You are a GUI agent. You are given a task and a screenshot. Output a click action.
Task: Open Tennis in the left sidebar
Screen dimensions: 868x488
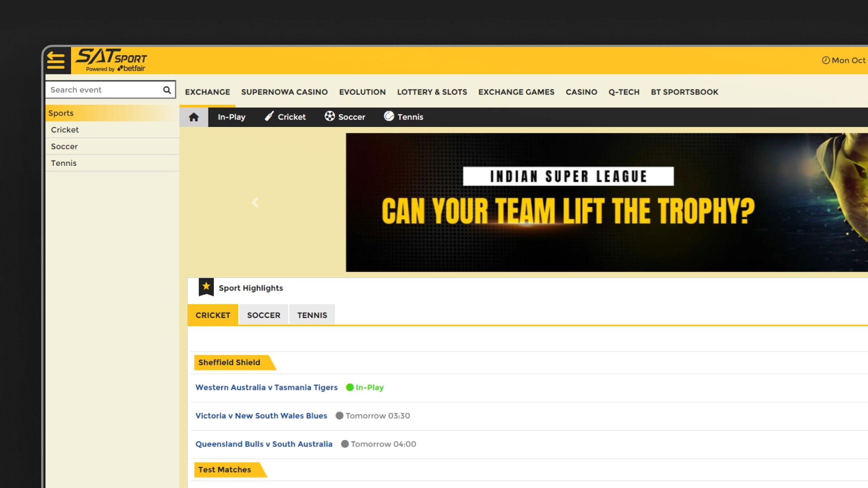112,163
